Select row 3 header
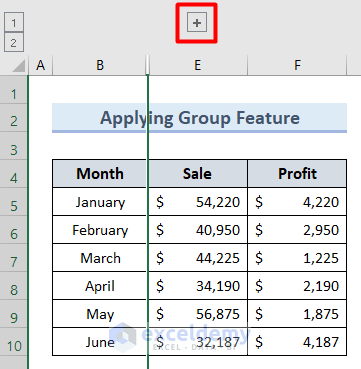Screen dimensions: 361x369 (x=14, y=146)
